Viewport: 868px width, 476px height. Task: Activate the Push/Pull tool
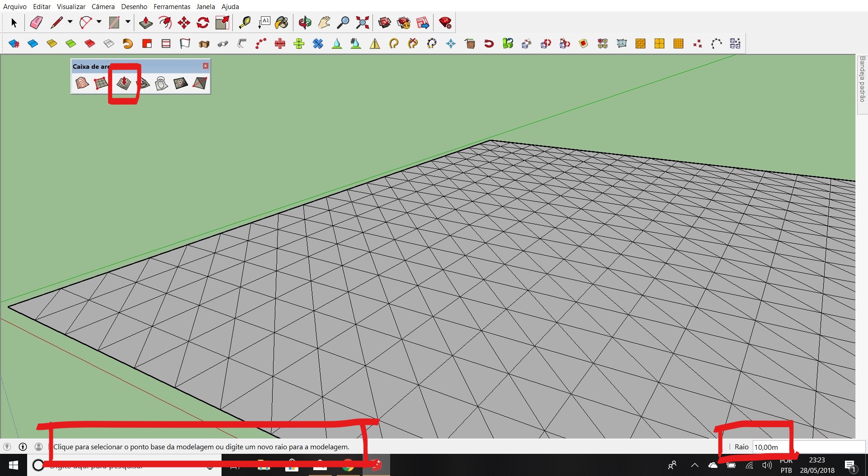tap(146, 23)
